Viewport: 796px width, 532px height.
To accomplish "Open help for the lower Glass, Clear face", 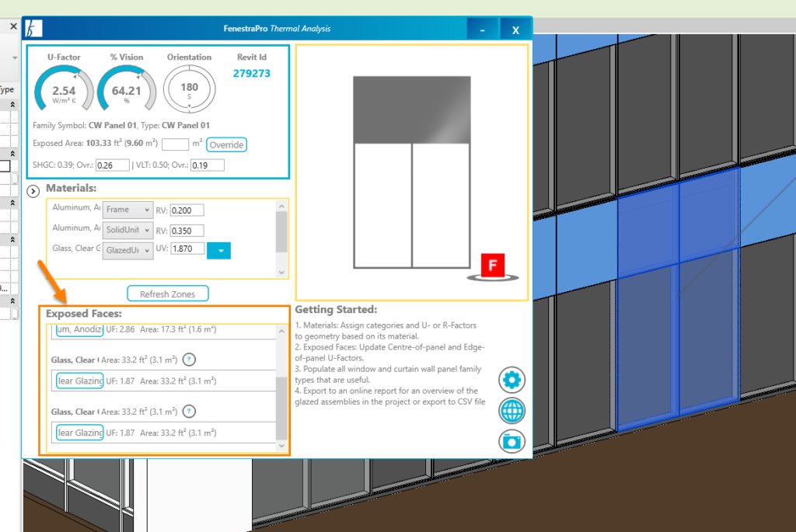I will pyautogui.click(x=189, y=412).
